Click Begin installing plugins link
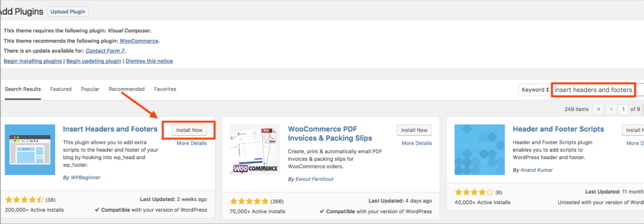Image resolution: width=644 pixels, height=224 pixels. pyautogui.click(x=33, y=61)
